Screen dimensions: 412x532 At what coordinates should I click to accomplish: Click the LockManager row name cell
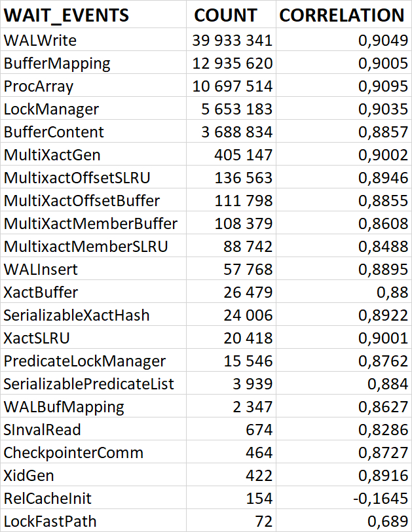coord(52,109)
